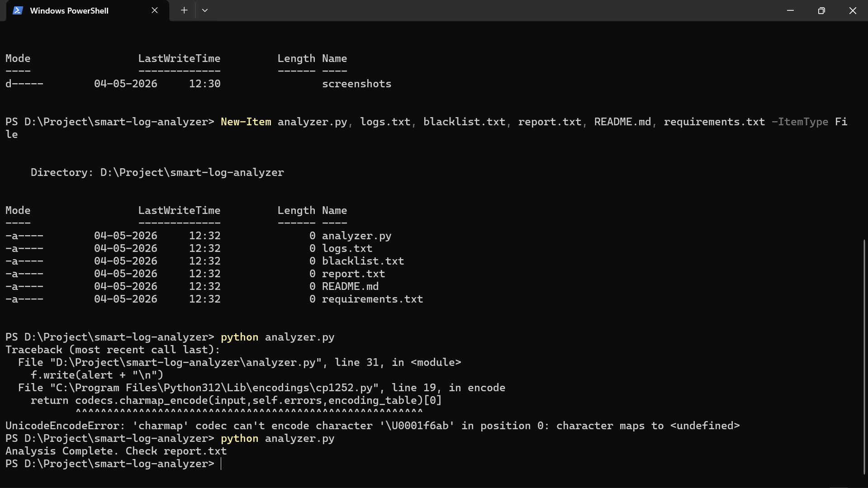The width and height of the screenshot is (868, 488).
Task: Click 'requirements.txt' in the file listing
Action: pos(372,299)
